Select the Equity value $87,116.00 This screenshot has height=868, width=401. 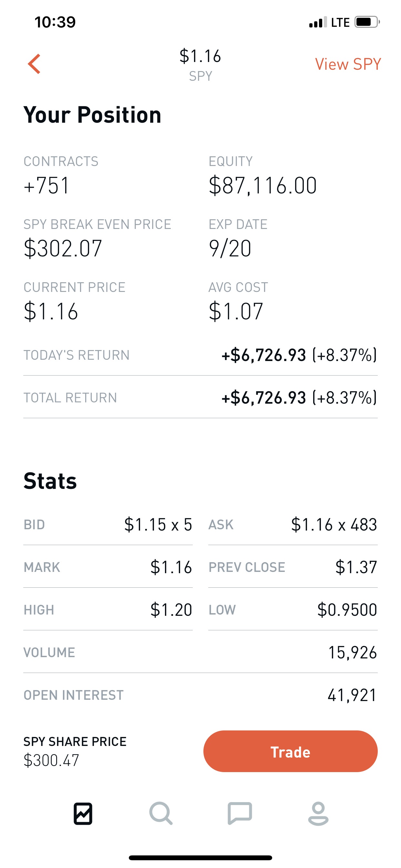pos(262,186)
